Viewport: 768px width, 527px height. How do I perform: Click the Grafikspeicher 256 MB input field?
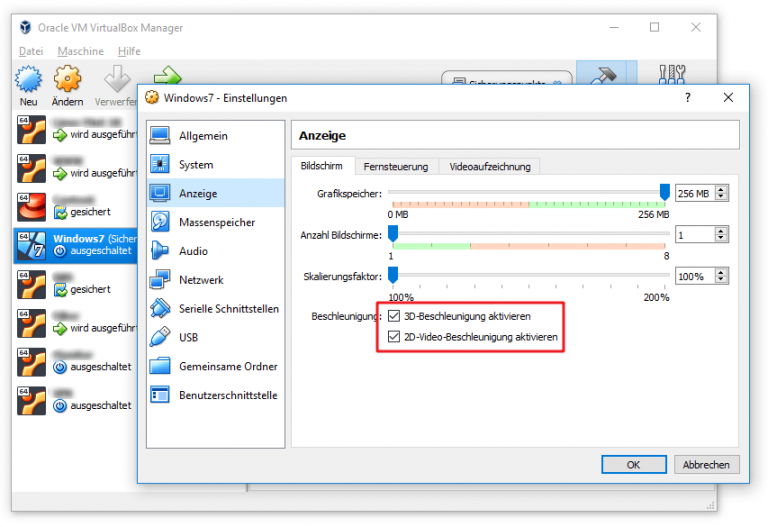[695, 193]
